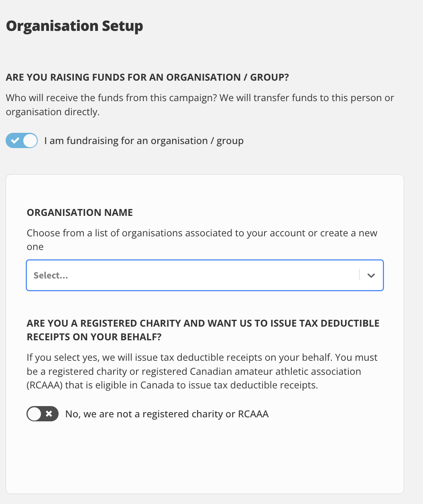Click the X icon in the charity switch

pos(49,414)
